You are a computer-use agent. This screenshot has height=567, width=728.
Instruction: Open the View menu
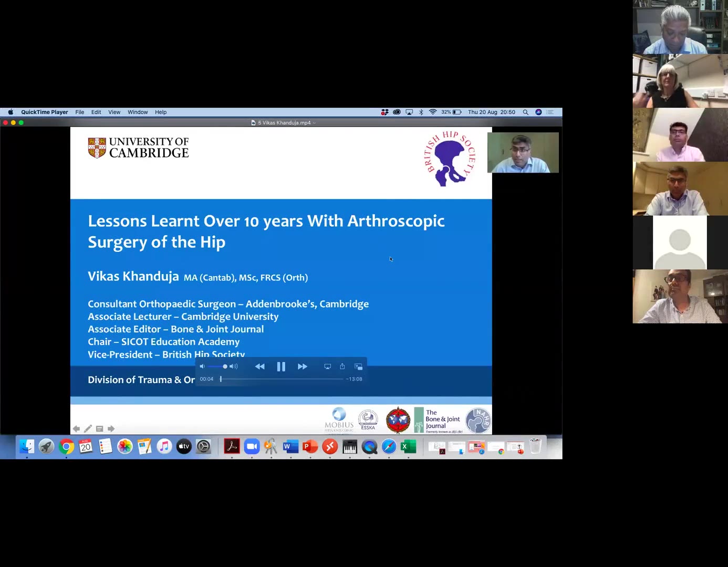[x=115, y=112]
